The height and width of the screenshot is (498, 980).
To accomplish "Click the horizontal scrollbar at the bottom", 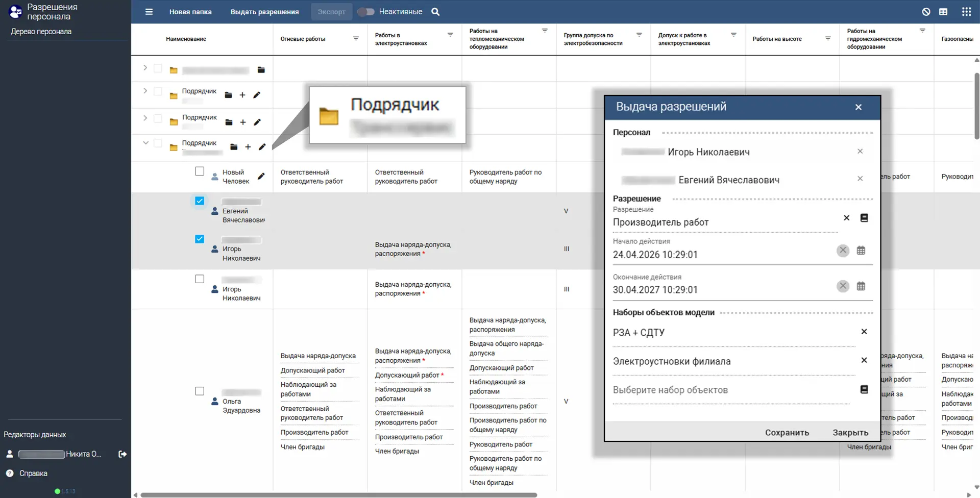I will (338, 495).
